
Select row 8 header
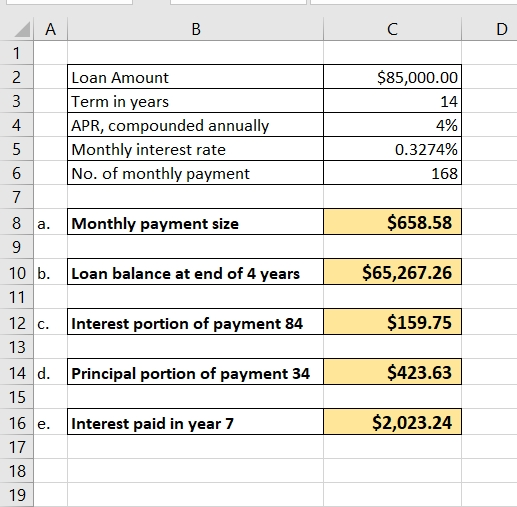pyautogui.click(x=16, y=222)
